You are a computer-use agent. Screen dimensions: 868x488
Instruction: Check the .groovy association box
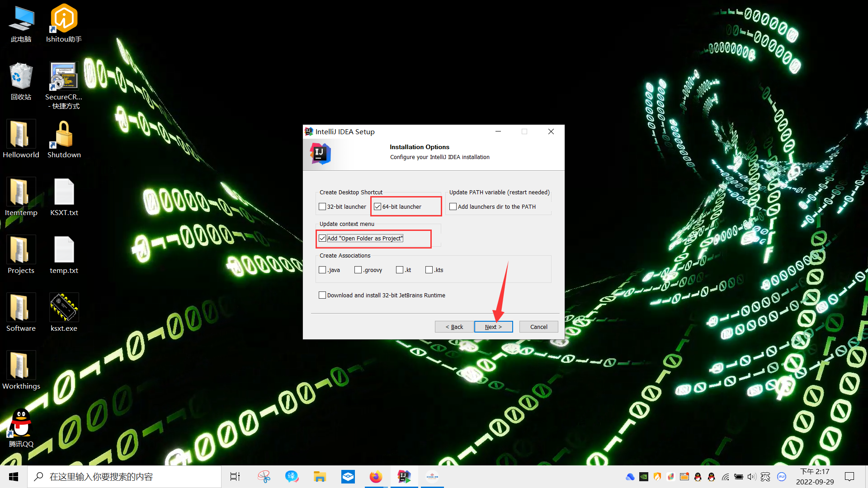click(x=358, y=270)
